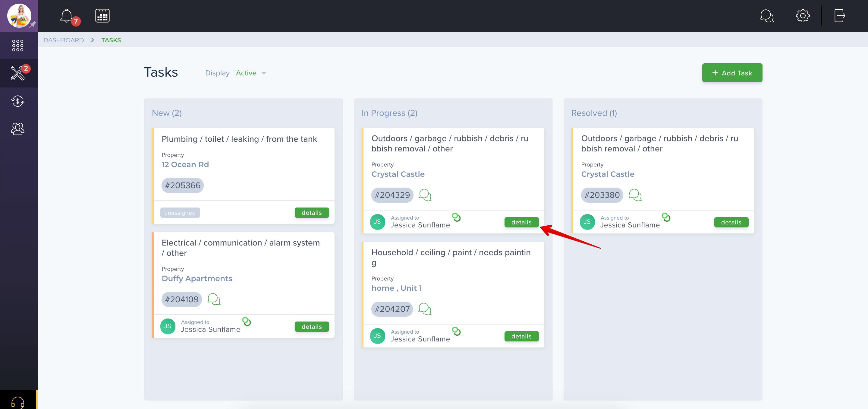This screenshot has width=868, height=409.
Task: Click the Resolved (1) column header
Action: (x=594, y=113)
